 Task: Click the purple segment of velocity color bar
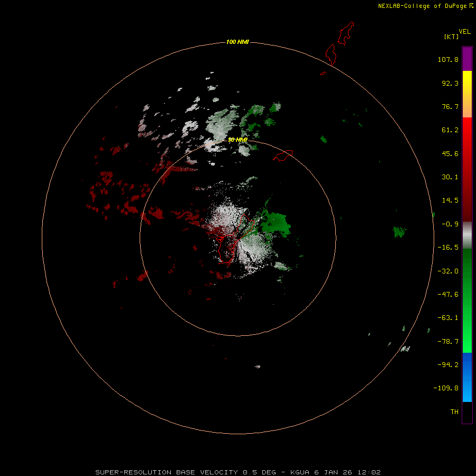[x=467, y=59]
